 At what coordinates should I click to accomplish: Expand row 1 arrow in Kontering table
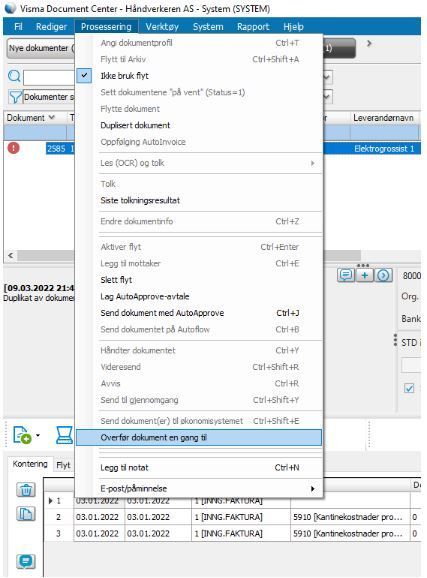[x=51, y=501]
